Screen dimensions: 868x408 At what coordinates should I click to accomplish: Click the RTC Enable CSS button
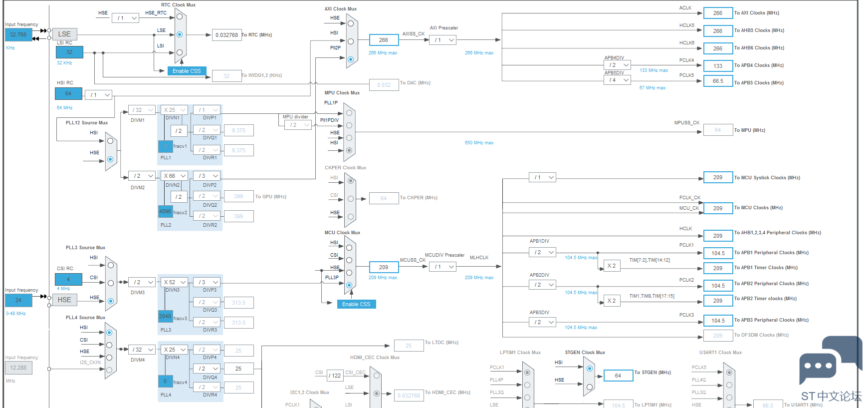click(x=187, y=71)
